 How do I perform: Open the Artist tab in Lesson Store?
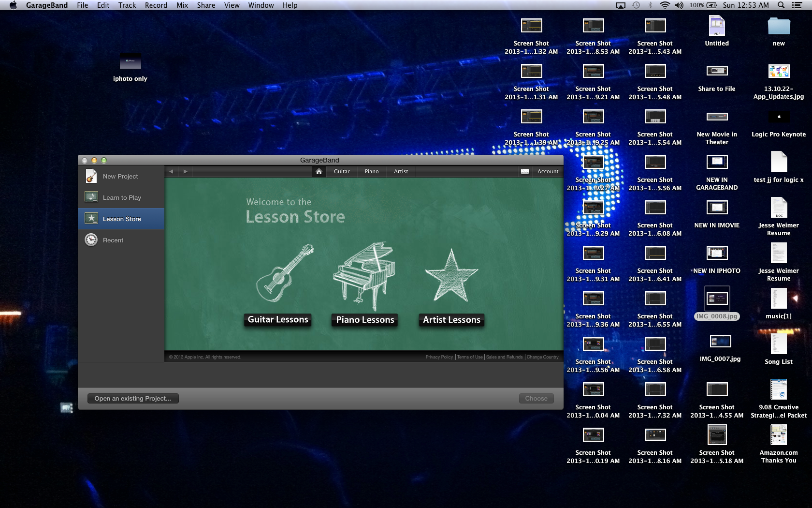coord(401,171)
